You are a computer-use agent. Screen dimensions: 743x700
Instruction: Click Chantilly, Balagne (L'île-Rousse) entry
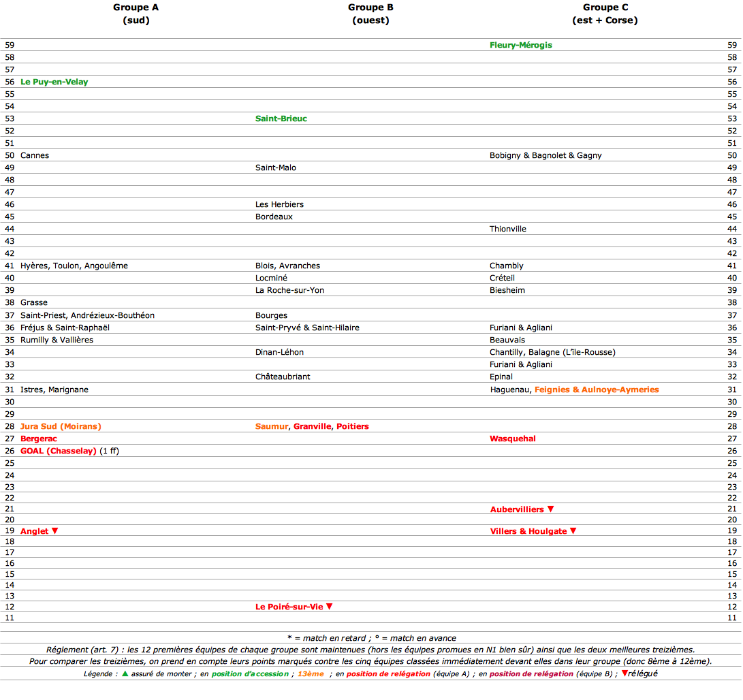point(552,352)
